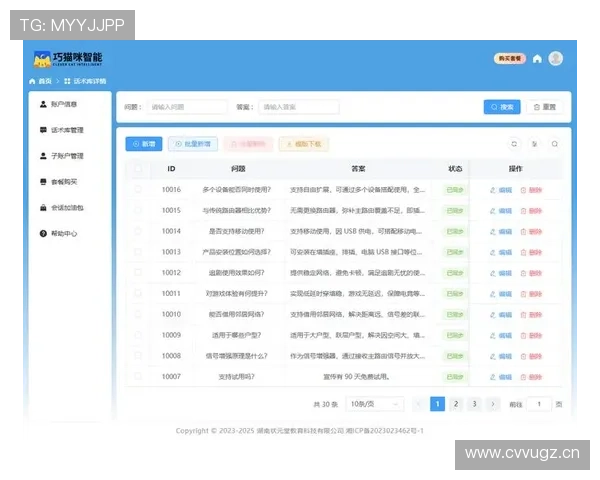This screenshot has width=600, height=480.
Task: Delete the row with ID 10016
Action: 531,190
